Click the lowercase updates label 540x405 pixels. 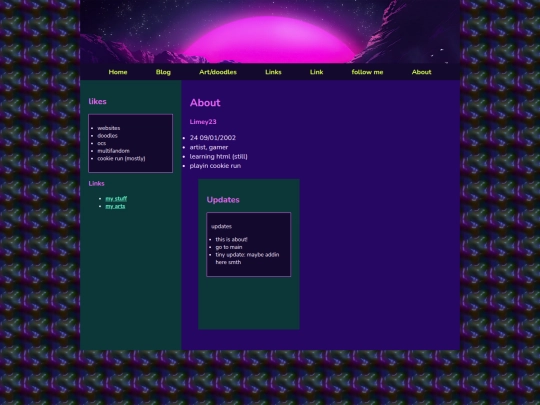221,226
